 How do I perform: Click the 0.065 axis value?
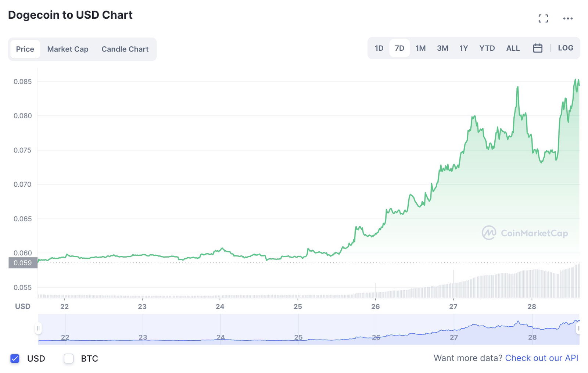click(x=23, y=219)
